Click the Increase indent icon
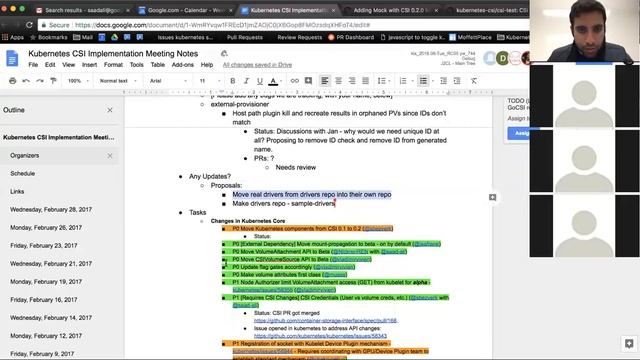This screenshot has width=640, height=360. pyautogui.click(x=457, y=81)
